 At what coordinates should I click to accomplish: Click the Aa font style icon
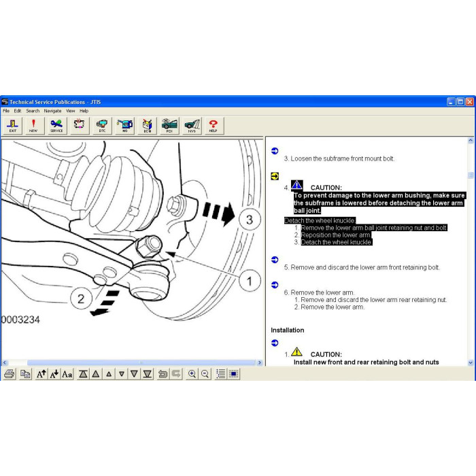pos(67,374)
